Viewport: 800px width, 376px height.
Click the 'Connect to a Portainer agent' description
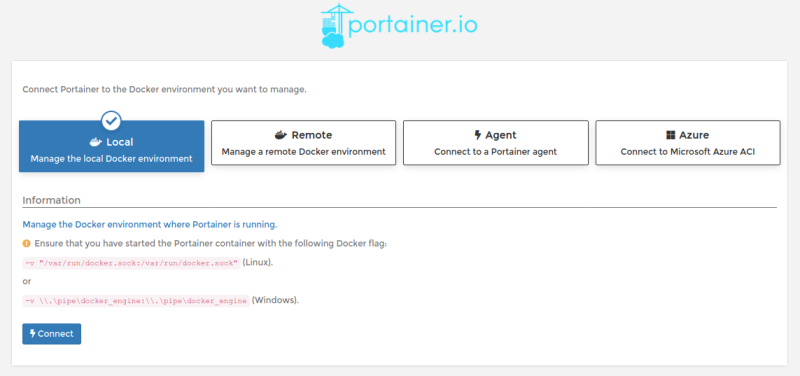(x=495, y=152)
